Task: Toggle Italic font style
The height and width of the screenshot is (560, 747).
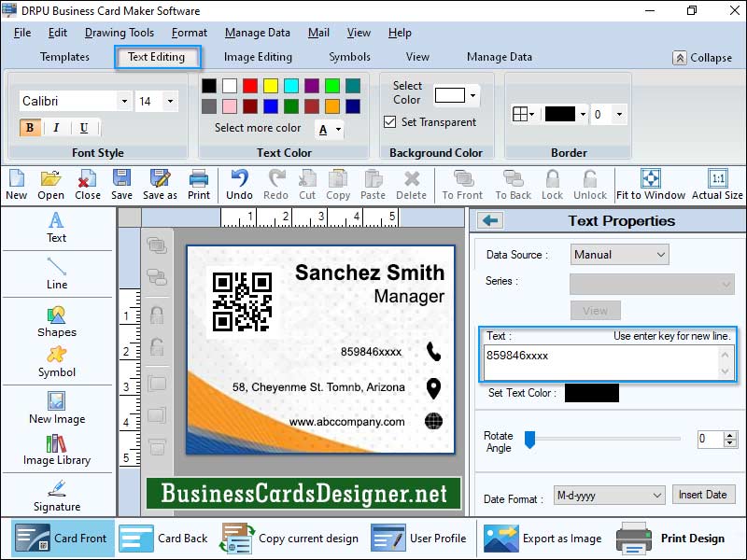Action: click(56, 128)
